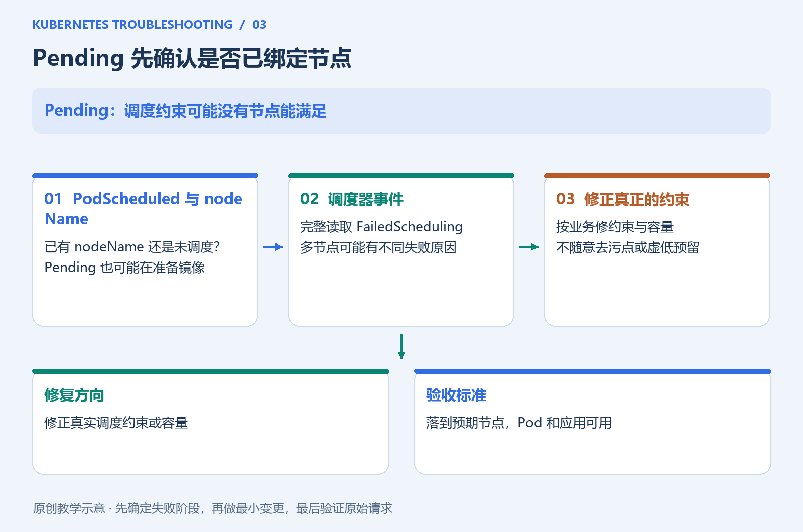Viewport: 803px width, 532px height.
Task: Click the heading '验收标准'
Action: coord(456,395)
